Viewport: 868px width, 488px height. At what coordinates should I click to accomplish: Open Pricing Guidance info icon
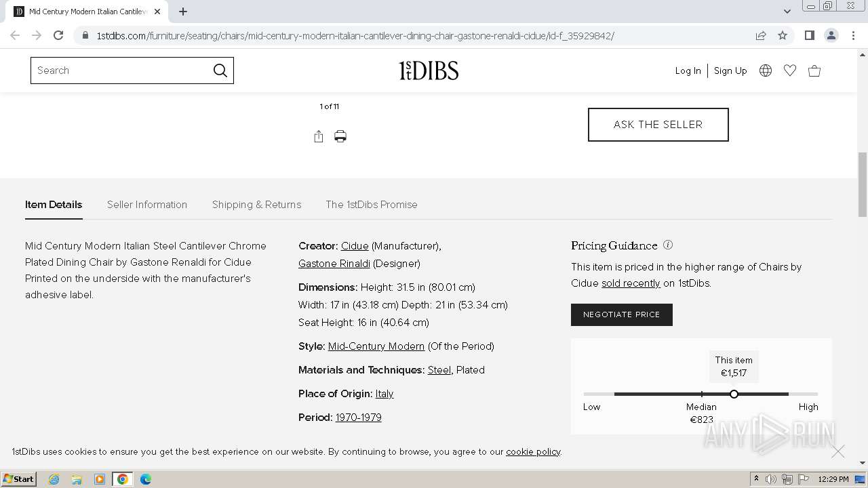pos(668,245)
